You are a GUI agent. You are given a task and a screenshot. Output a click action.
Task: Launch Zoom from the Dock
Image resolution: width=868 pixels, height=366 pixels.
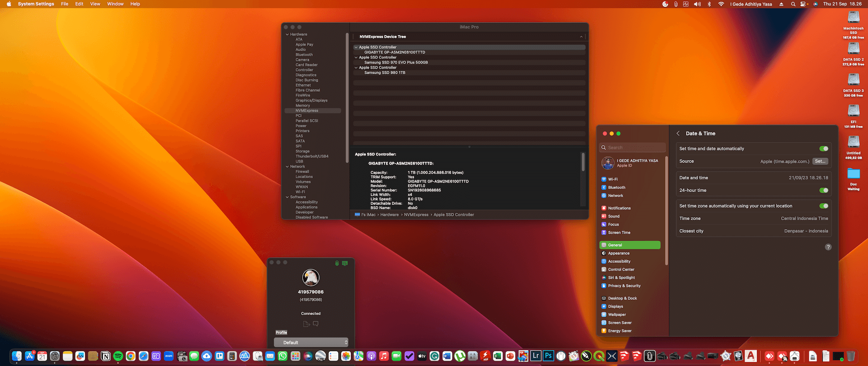tap(169, 356)
